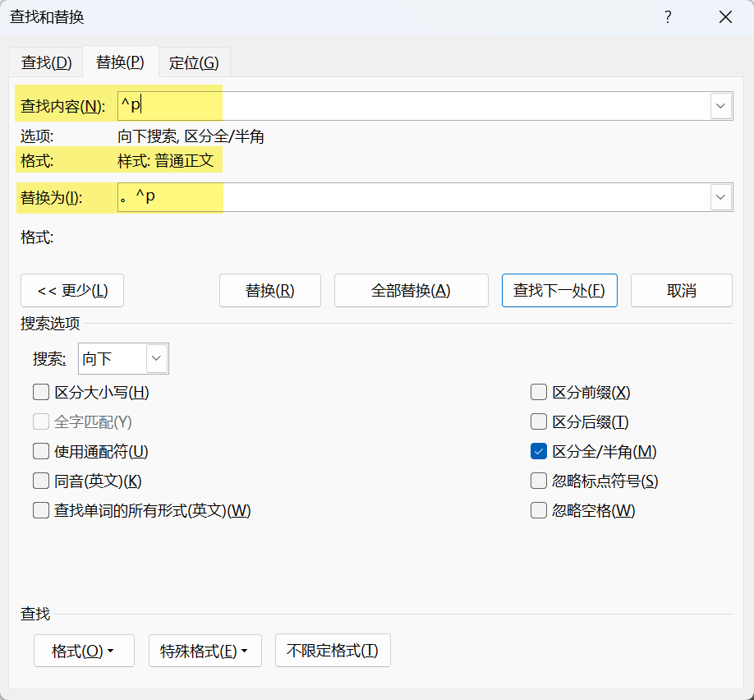Expand the 替换为 history dropdown
This screenshot has height=700, width=754.
720,196
